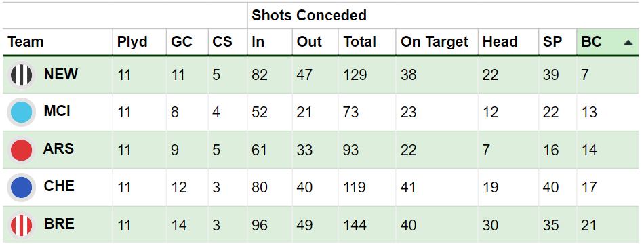
Task: Click the Man City light-blue badge
Action: (22, 112)
